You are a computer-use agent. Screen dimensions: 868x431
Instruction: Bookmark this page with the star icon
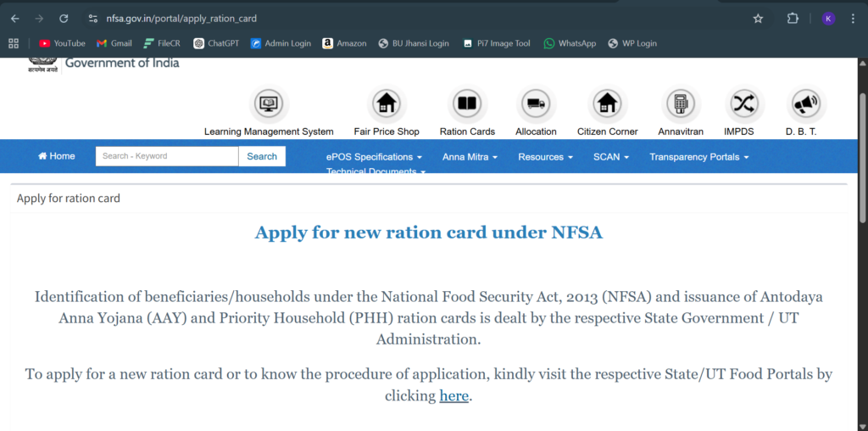point(758,18)
